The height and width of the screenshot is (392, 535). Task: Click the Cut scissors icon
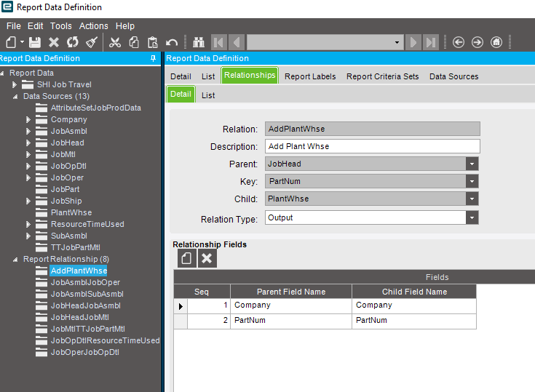pos(115,42)
